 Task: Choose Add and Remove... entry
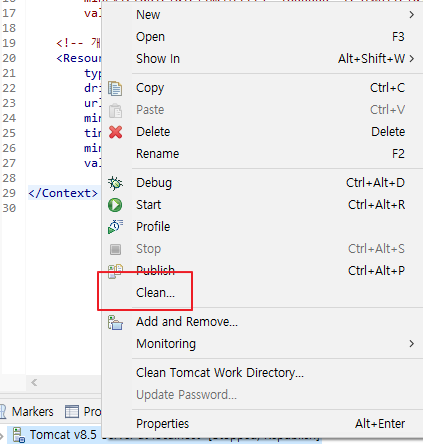pyautogui.click(x=262, y=322)
